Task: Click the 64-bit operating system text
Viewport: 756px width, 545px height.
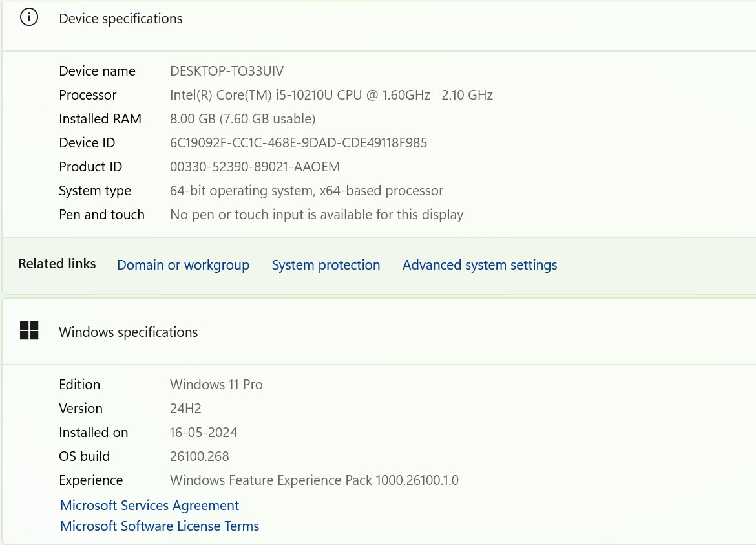Action: [306, 191]
